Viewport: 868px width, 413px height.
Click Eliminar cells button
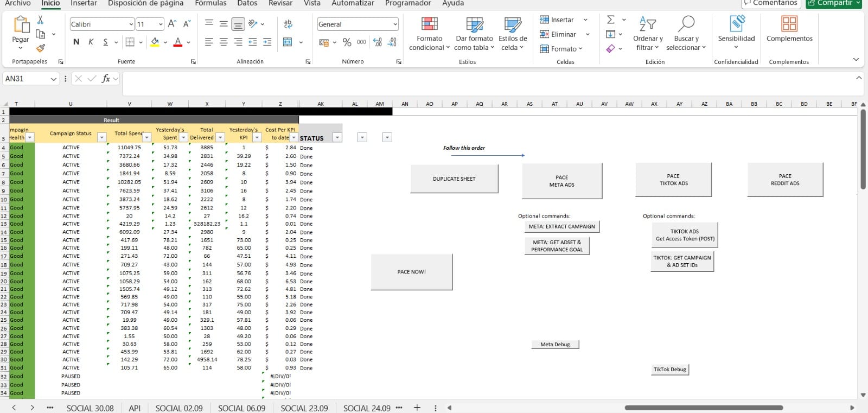point(558,34)
